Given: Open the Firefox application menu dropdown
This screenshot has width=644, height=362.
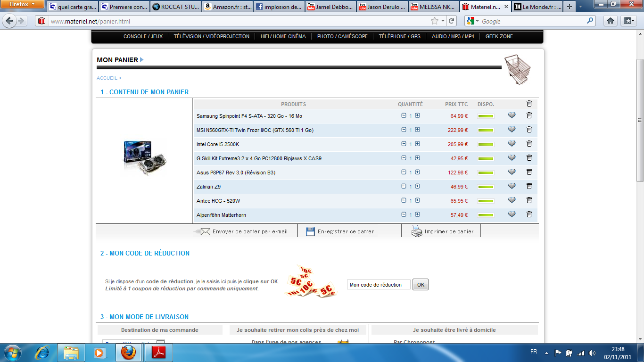Looking at the screenshot, I should tap(22, 4).
